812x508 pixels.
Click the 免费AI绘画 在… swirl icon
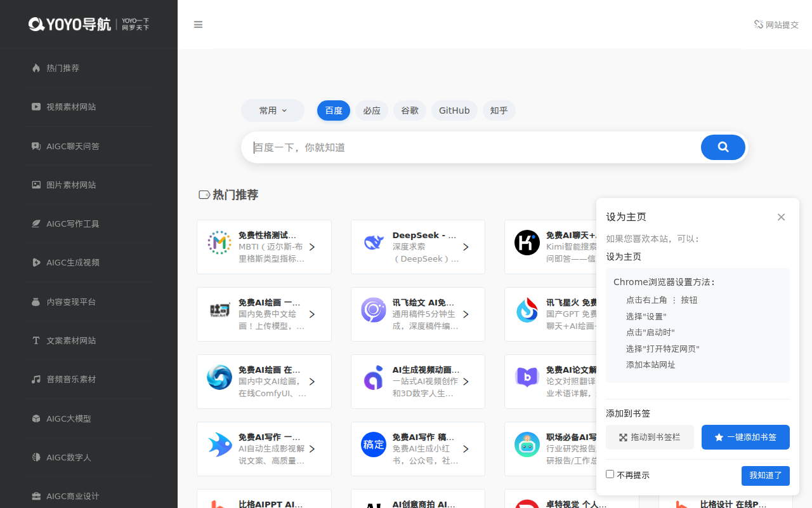(x=219, y=377)
